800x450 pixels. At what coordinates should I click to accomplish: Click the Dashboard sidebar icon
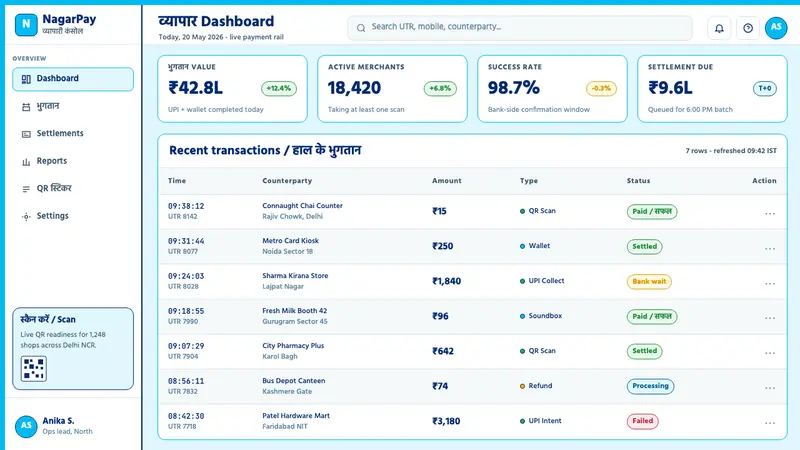(26, 79)
